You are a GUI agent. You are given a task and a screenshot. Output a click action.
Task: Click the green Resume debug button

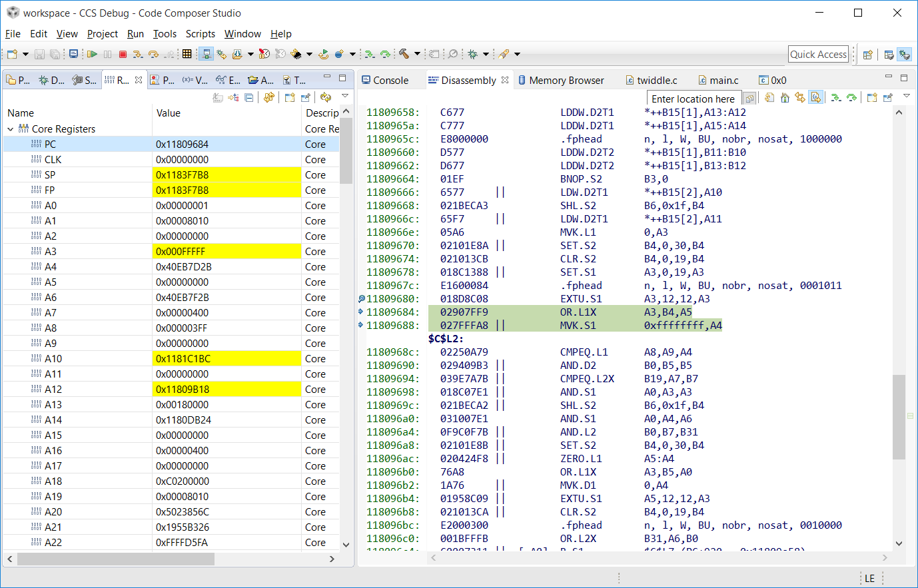92,54
